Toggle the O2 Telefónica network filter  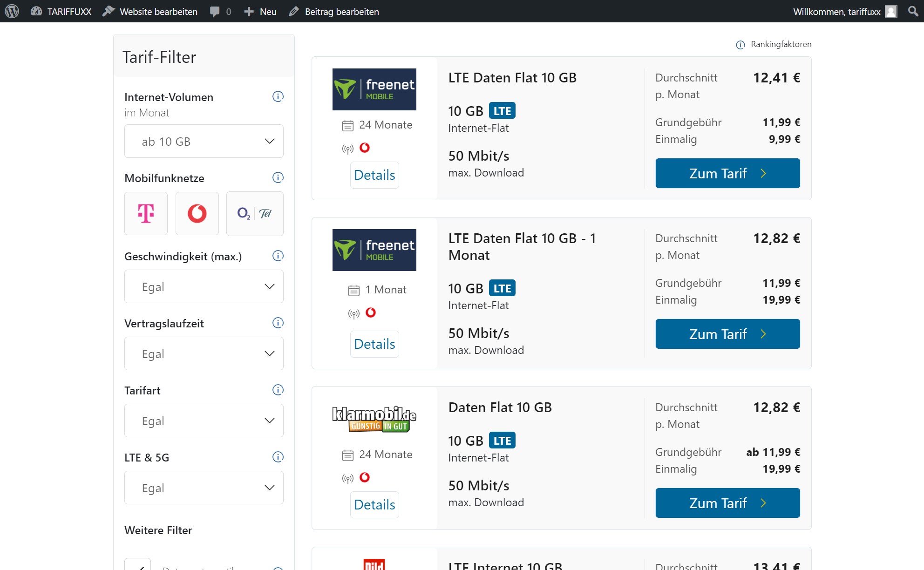[x=255, y=213]
